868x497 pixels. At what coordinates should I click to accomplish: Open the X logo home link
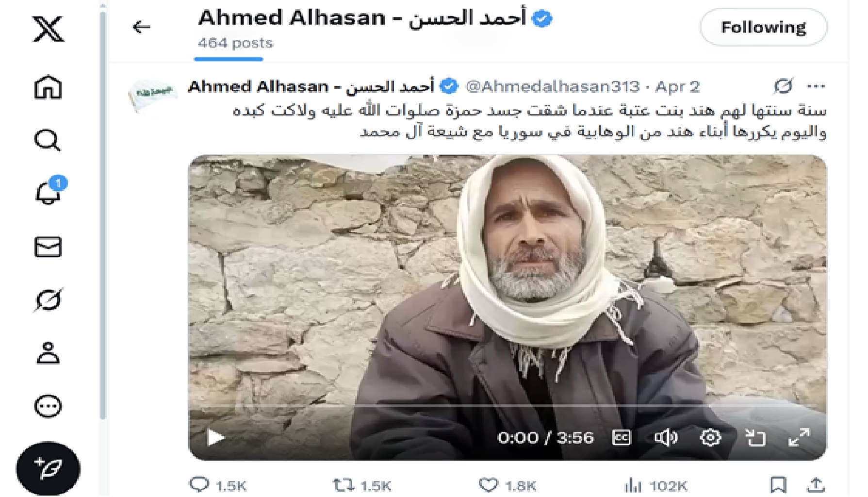(48, 29)
